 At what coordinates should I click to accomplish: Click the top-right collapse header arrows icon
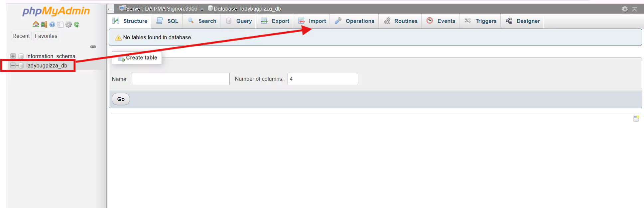[634, 9]
